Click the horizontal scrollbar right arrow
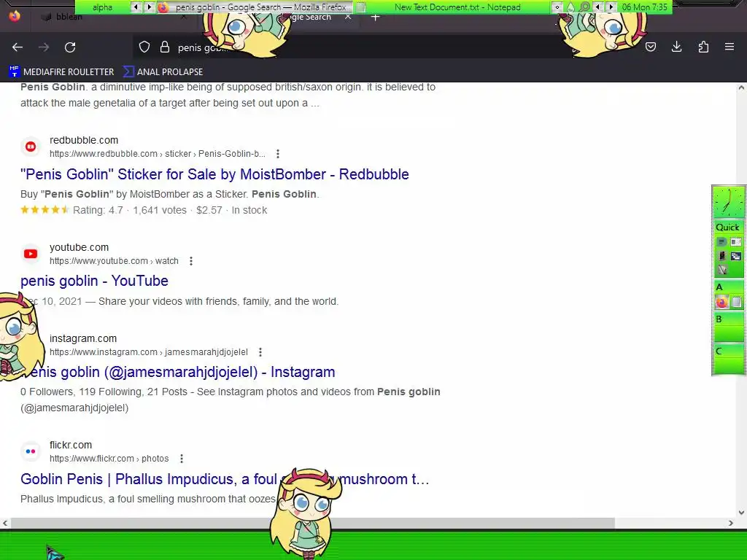 (x=731, y=524)
